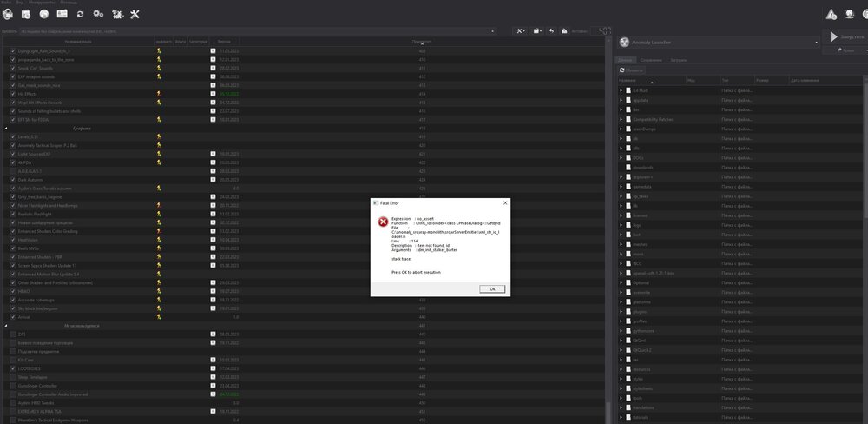Toggle the Hit Effects mod checkbox

13,94
